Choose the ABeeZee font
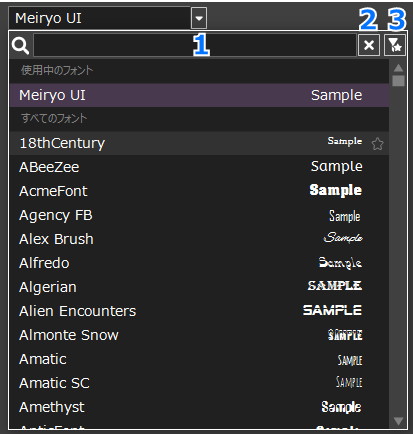Viewport: 413px width, 434px height. pyautogui.click(x=199, y=167)
